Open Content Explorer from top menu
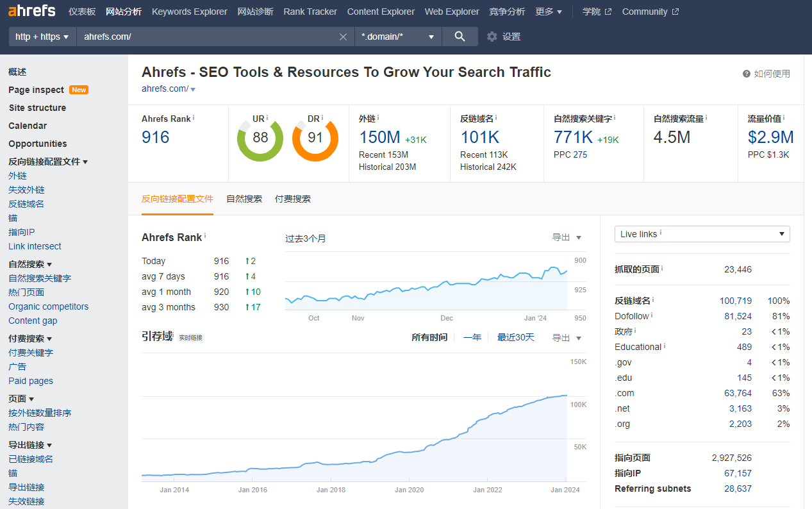This screenshot has width=812, height=509. (381, 12)
